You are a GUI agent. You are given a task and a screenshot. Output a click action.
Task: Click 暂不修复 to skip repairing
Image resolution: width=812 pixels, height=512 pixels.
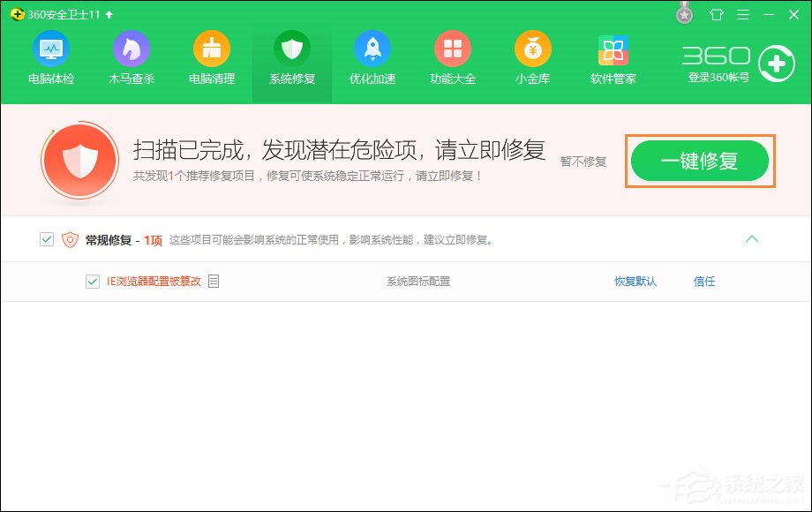pyautogui.click(x=585, y=161)
